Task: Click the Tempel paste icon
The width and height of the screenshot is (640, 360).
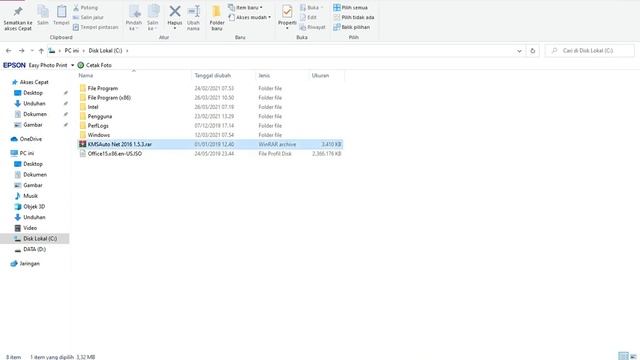Action: click(x=61, y=11)
